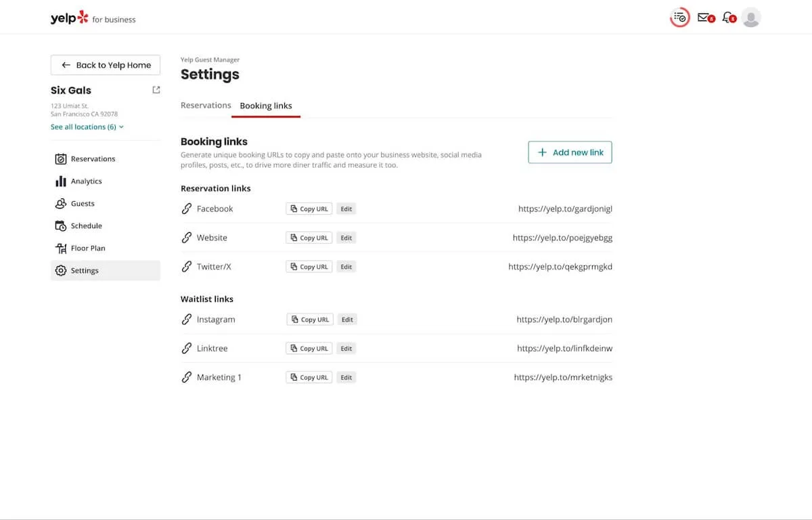Click the URL https://yelp.to/blrgardjon

564,320
